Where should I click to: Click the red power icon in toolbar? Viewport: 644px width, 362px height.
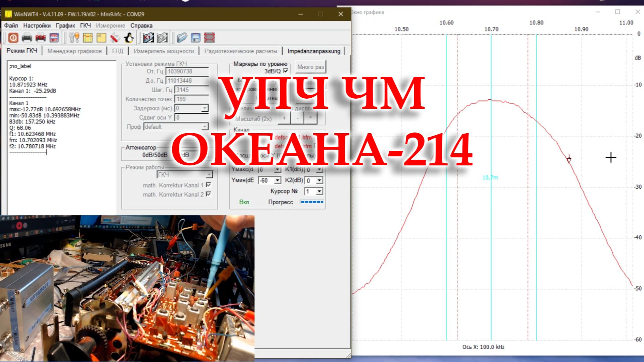point(13,38)
